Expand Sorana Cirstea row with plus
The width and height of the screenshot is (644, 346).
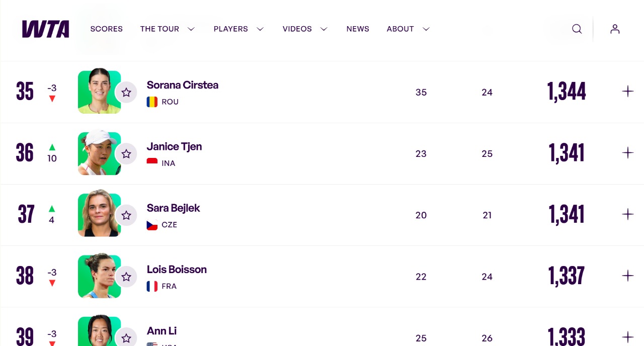(x=627, y=92)
